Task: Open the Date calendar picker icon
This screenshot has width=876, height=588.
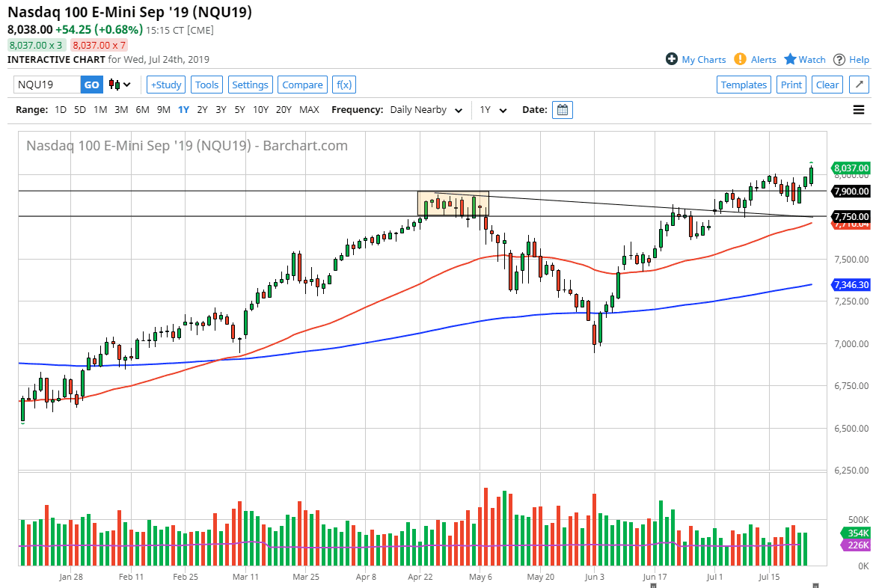Action: click(x=562, y=109)
